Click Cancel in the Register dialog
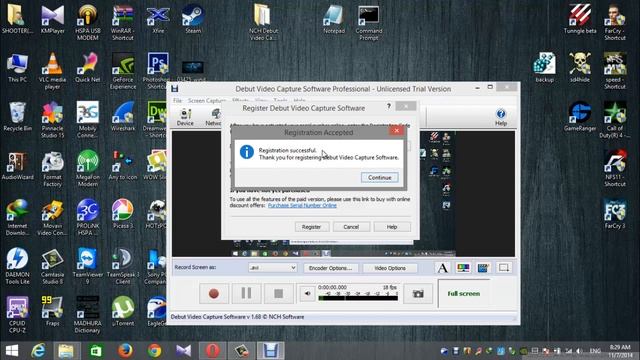 (x=351, y=227)
